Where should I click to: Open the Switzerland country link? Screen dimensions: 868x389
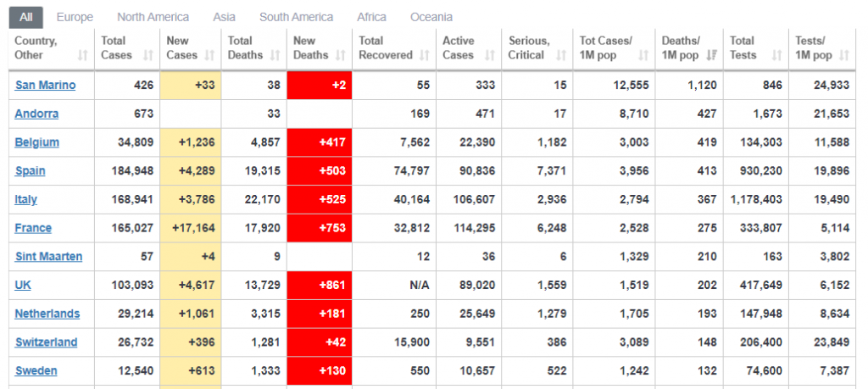tap(46, 342)
